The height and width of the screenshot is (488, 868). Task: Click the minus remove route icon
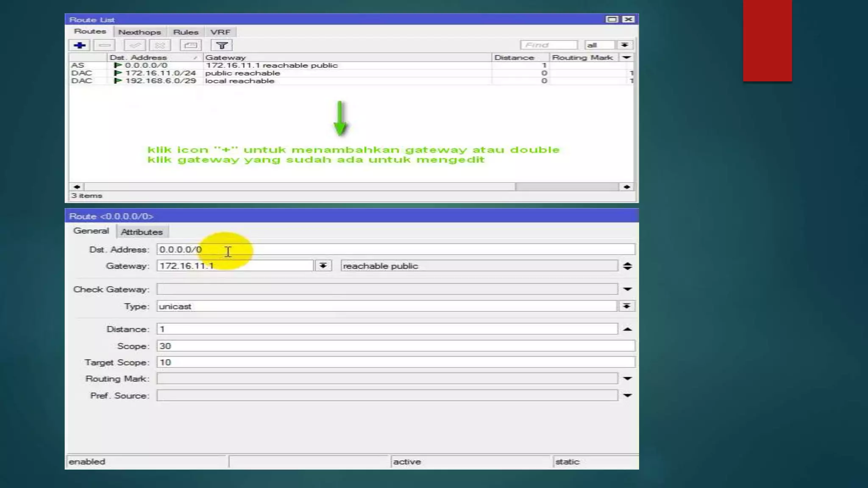tap(104, 45)
